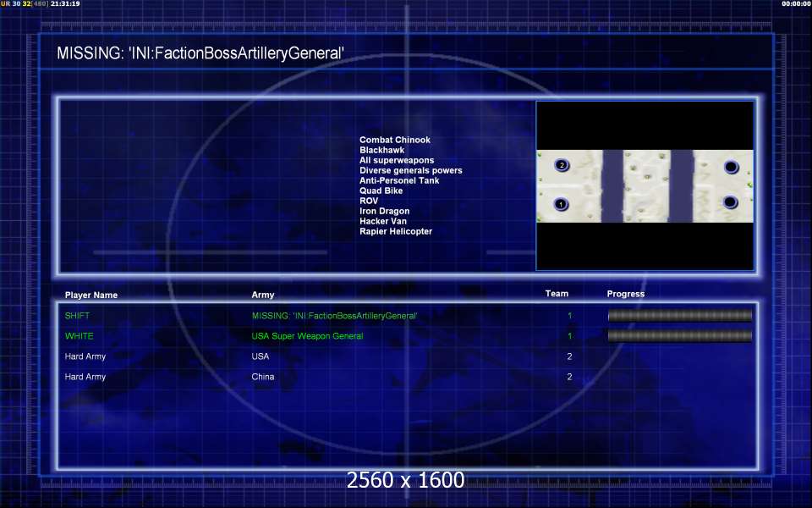Click WHITE's loading progress bar
The height and width of the screenshot is (508, 812).
679,336
